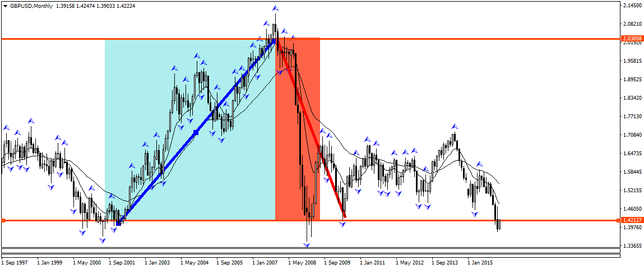Click the OHLC values 1.39158 1.42474 1.39033 1.42224

96,6
